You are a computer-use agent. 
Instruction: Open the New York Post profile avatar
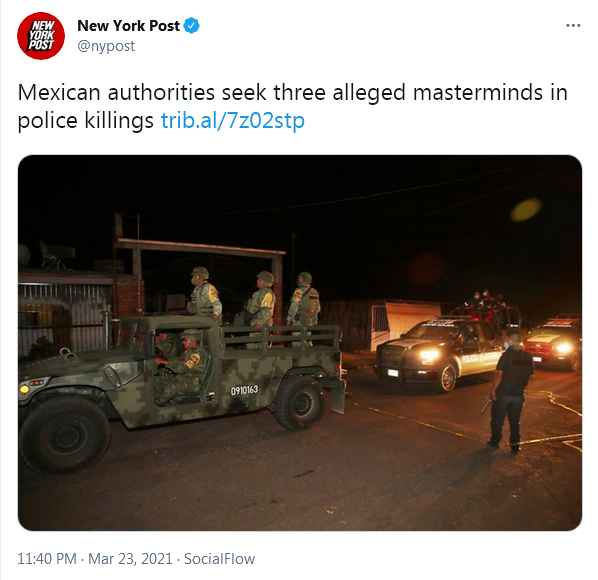point(41,35)
